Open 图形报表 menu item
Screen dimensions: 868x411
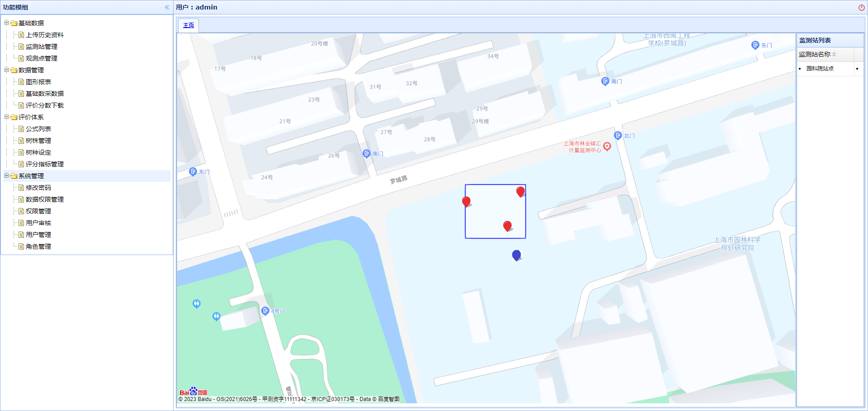38,82
